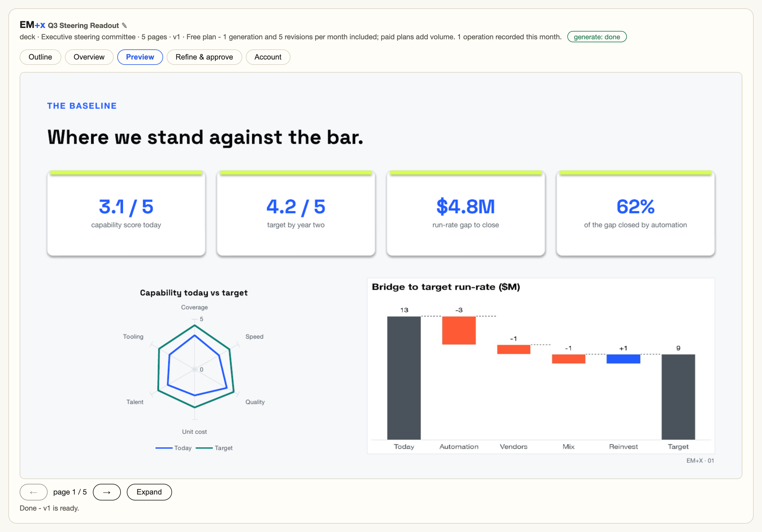Click the dark Target bar labeled 9
762x532 pixels.
point(678,397)
